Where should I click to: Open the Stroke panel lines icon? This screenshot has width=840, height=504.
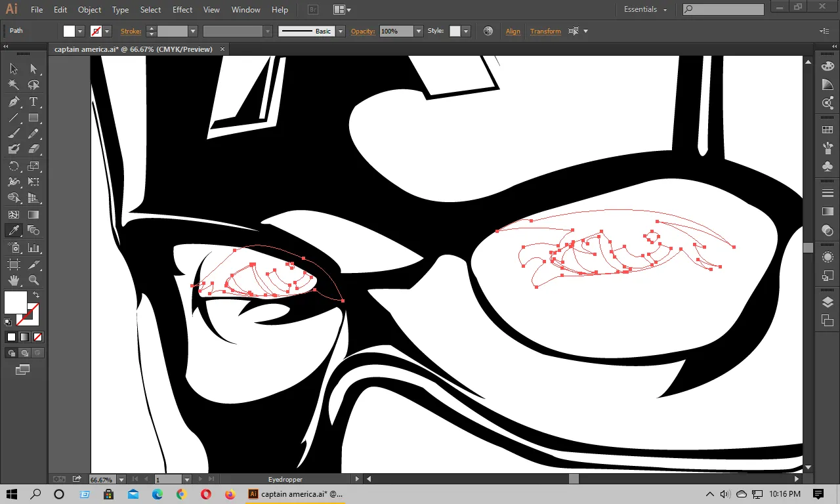point(828,193)
